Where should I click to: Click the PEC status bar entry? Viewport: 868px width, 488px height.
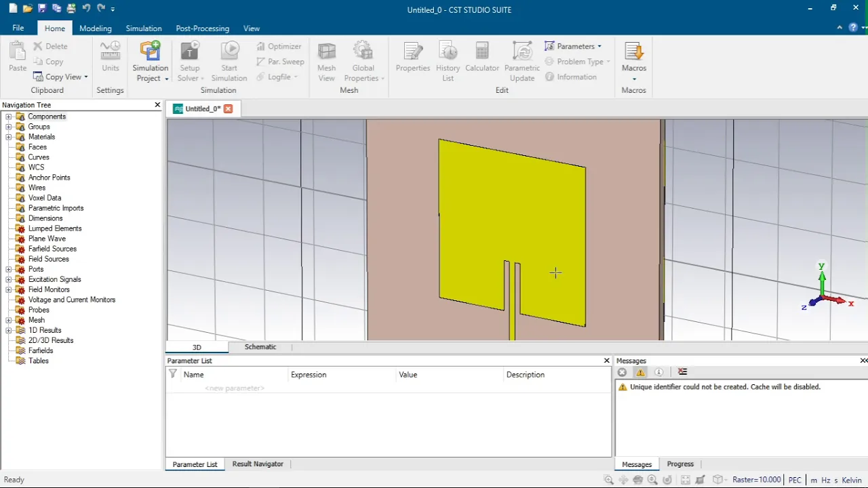pos(795,480)
